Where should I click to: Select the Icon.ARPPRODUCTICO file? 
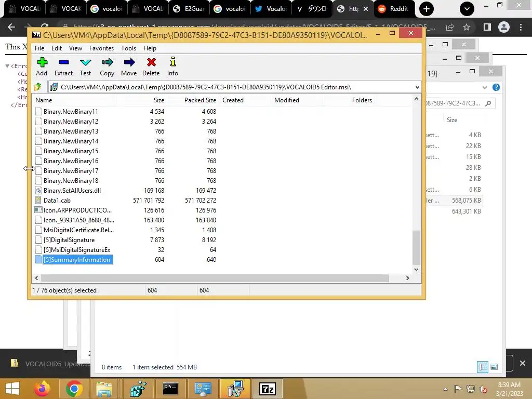point(77,210)
